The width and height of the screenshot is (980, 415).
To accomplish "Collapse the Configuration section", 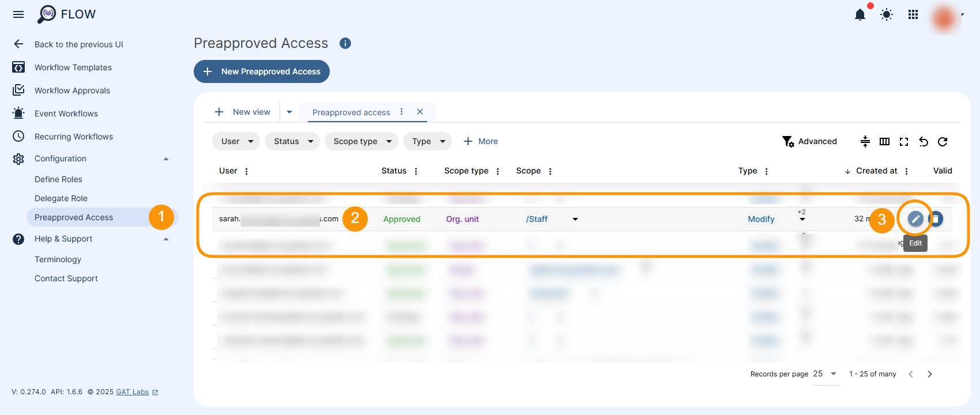I will coord(166,159).
